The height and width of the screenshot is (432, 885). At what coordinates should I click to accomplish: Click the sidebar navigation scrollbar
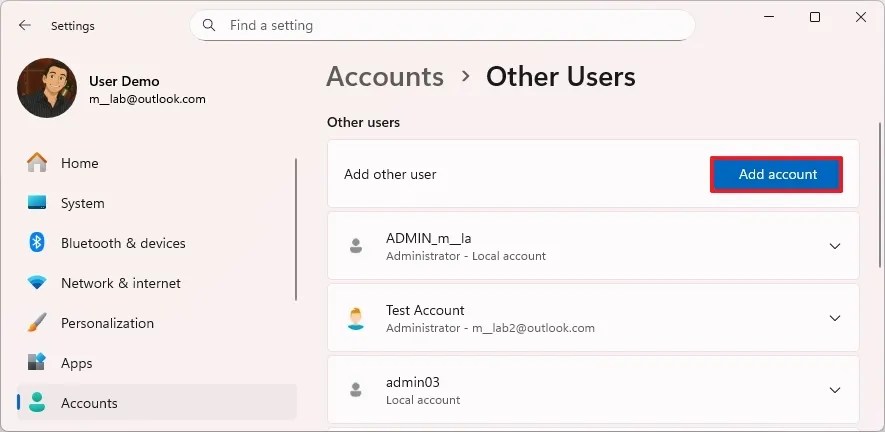coord(296,229)
